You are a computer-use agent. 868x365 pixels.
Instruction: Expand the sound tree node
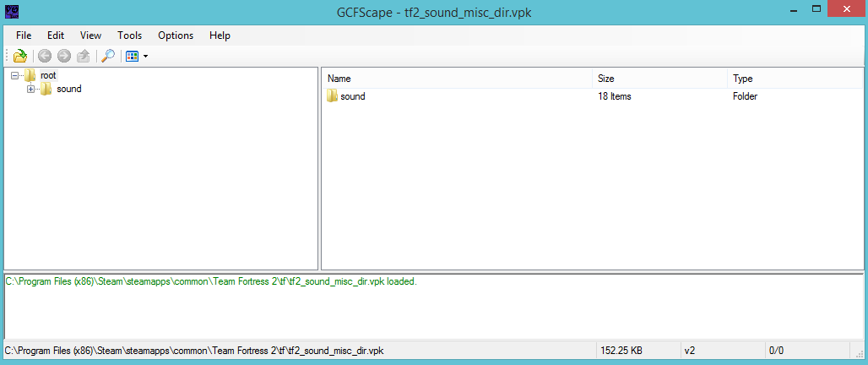click(30, 90)
